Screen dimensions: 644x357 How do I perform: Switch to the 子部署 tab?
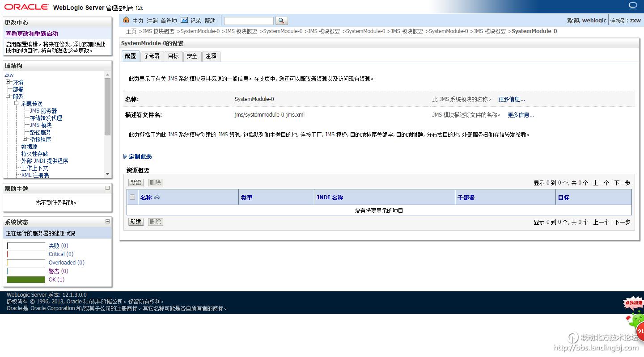[152, 56]
